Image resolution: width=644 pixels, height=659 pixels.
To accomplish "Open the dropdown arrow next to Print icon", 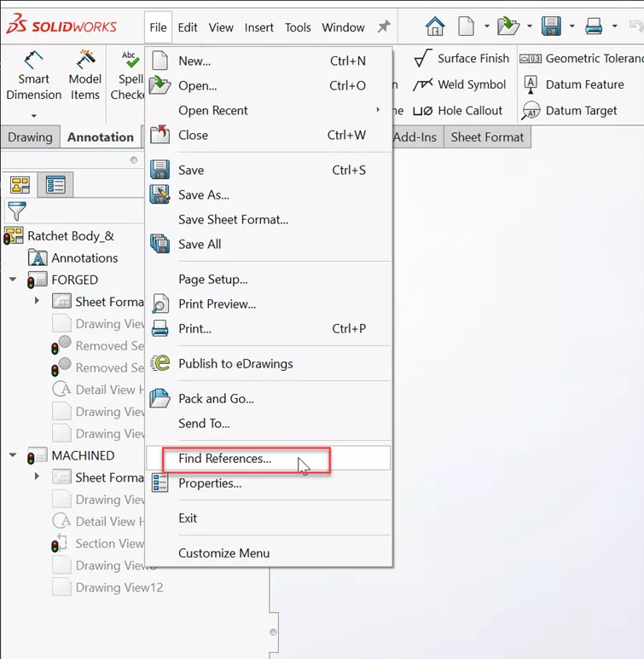I will [x=614, y=26].
